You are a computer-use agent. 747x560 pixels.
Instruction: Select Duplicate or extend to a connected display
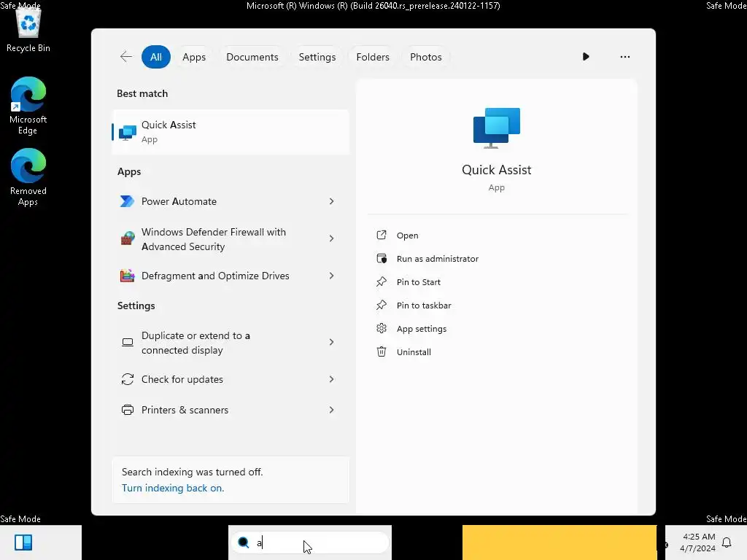click(x=196, y=343)
